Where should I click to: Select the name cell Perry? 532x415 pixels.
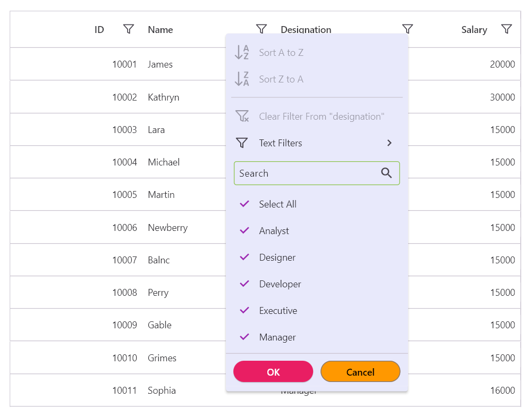[158, 293]
